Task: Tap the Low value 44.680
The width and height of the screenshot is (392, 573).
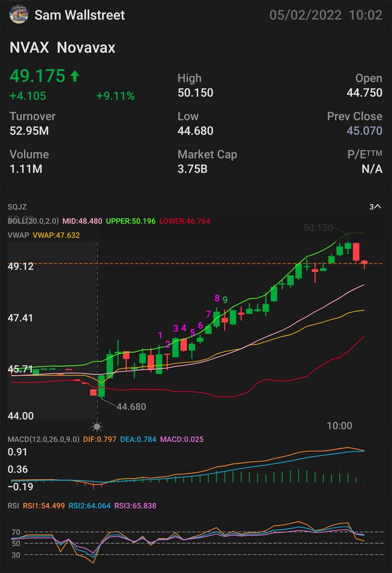Action: pos(195,131)
